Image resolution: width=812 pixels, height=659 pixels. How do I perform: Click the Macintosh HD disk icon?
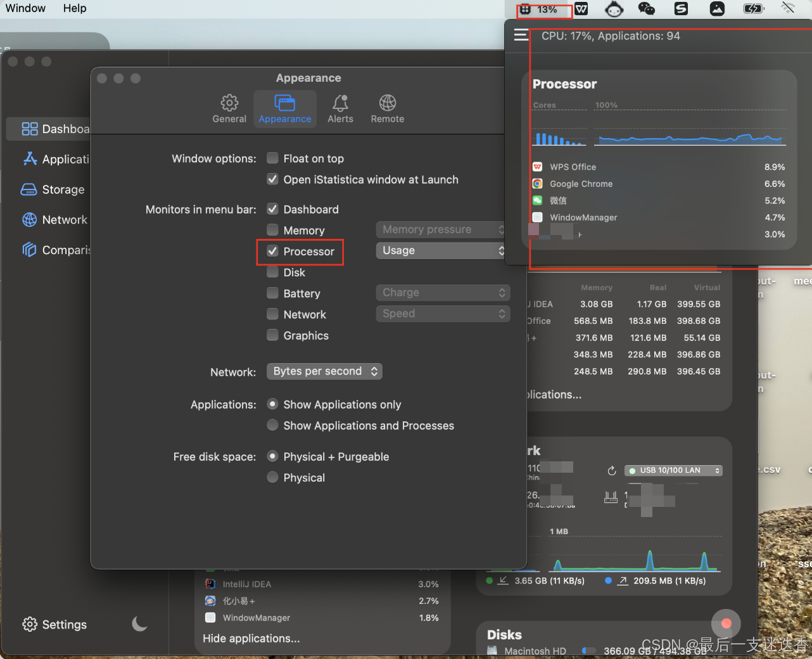[x=492, y=651]
